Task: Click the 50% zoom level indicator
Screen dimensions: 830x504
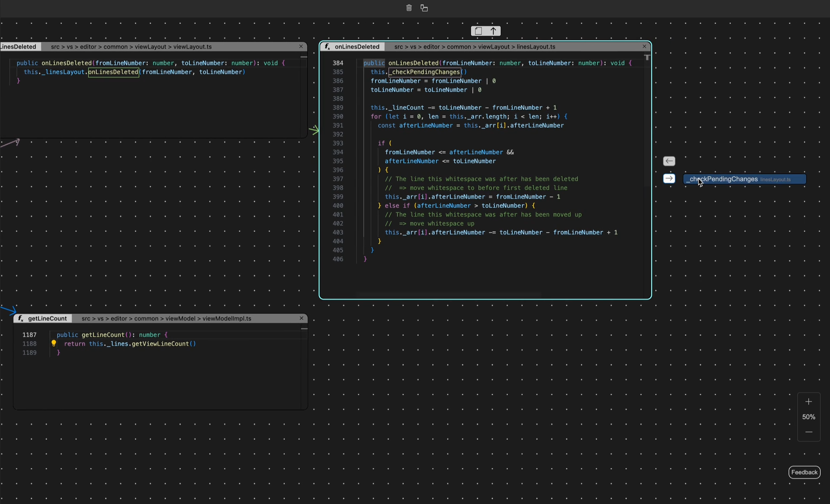Action: pyautogui.click(x=808, y=417)
